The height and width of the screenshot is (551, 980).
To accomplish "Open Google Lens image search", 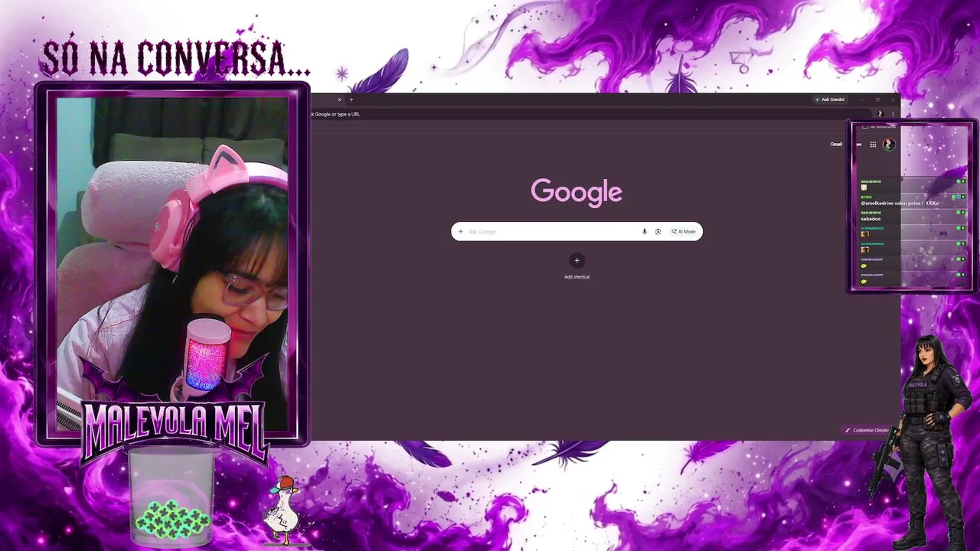I will click(x=658, y=231).
